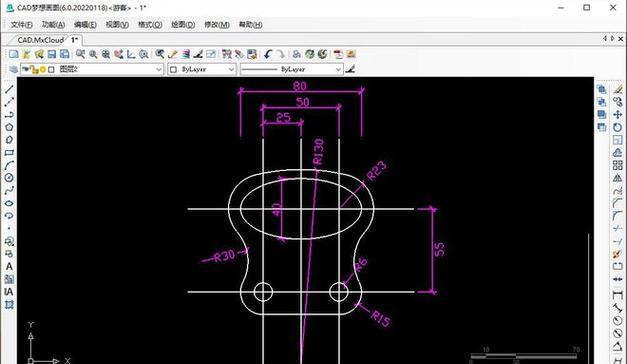This screenshot has height=364, width=627.
Task: Open the ByLayer linetype dropdown
Action: (x=292, y=70)
